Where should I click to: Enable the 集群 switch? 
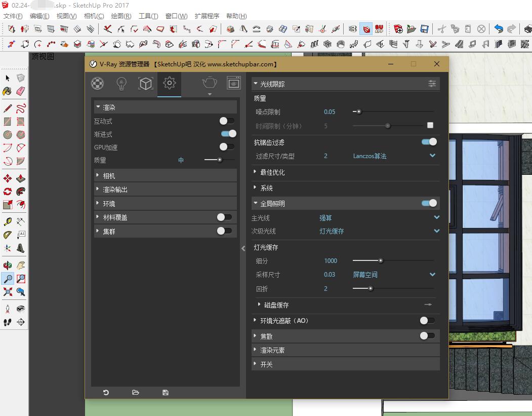click(224, 231)
